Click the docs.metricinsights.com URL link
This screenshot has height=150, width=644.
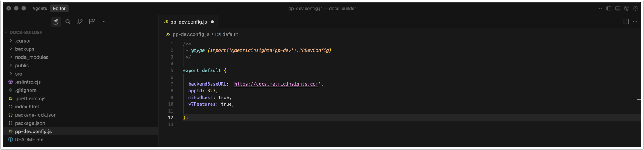pos(276,84)
